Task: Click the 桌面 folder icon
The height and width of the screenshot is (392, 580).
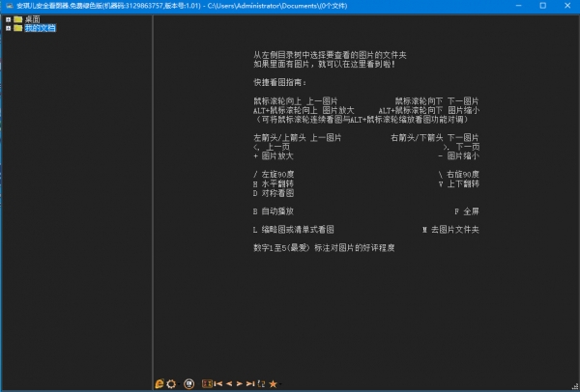Action: coord(18,19)
